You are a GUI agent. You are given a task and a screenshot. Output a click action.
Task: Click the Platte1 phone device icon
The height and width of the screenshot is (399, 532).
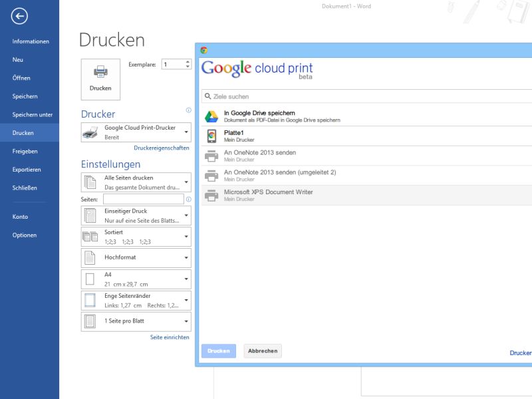click(211, 136)
